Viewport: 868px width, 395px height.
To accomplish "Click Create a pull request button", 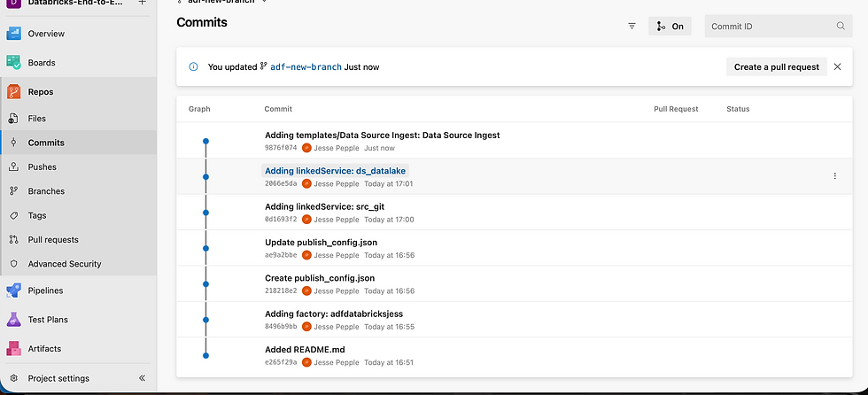I will pyautogui.click(x=776, y=66).
